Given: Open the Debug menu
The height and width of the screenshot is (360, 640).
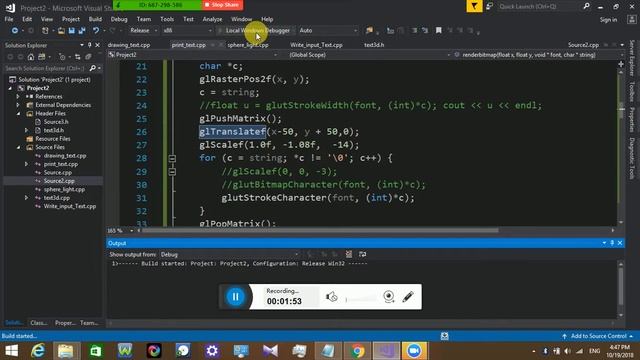Looking at the screenshot, I should 119,19.
